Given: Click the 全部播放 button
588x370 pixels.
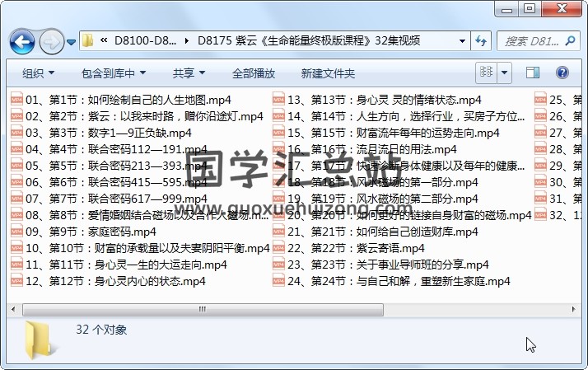Looking at the screenshot, I should tap(254, 73).
